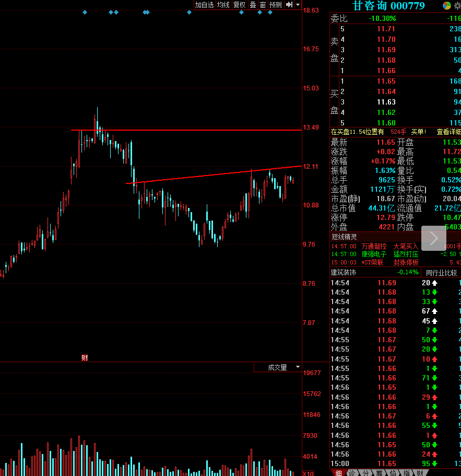Switch to the 筹 chip distribution tab

tap(379, 473)
